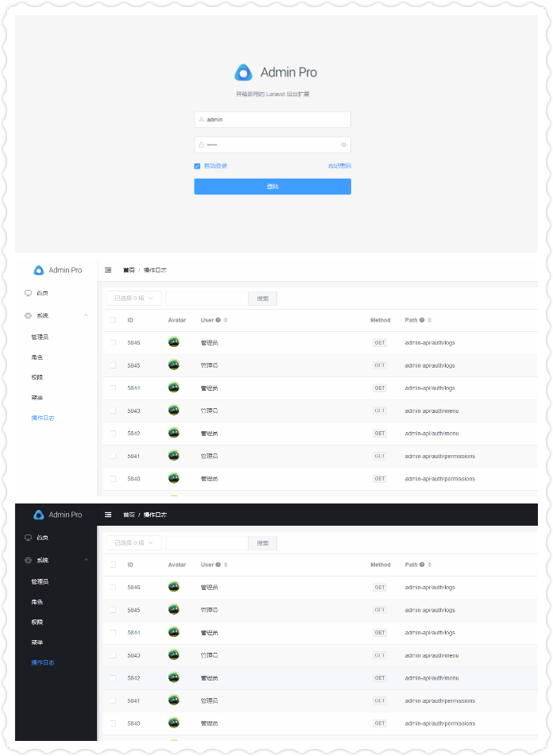Toggle password visibility eye icon
This screenshot has width=553, height=756.
point(343,145)
